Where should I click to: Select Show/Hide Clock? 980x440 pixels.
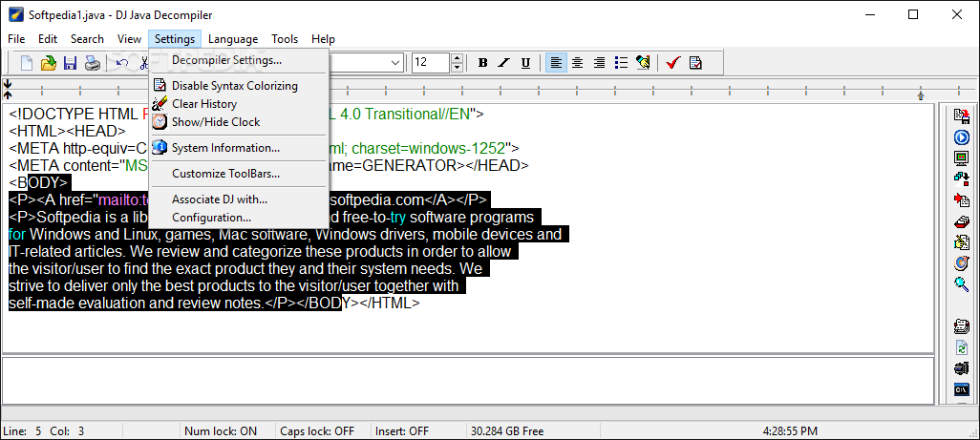(x=239, y=122)
